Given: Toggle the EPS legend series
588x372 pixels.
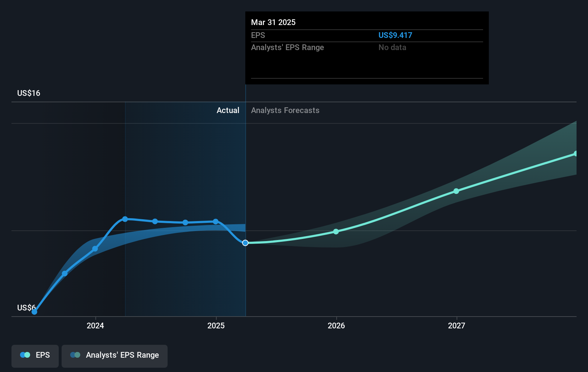Looking at the screenshot, I should click(35, 356).
